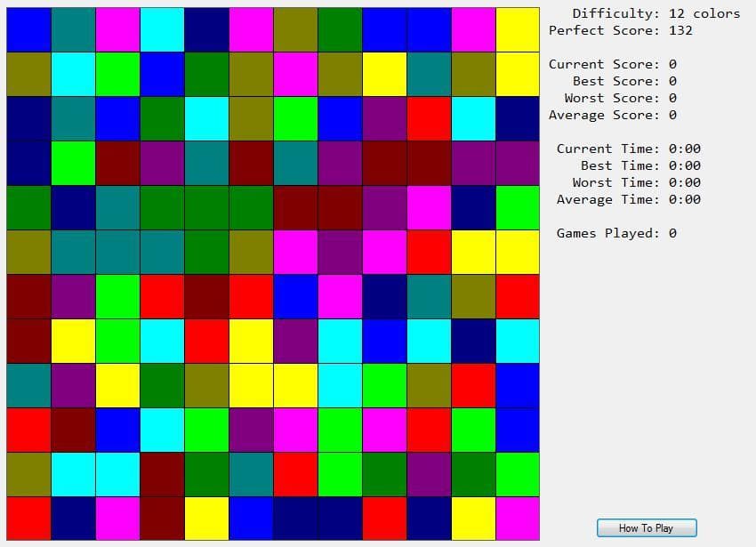
Task: Click the yellow tile in the top-right corner
Action: click(x=518, y=30)
